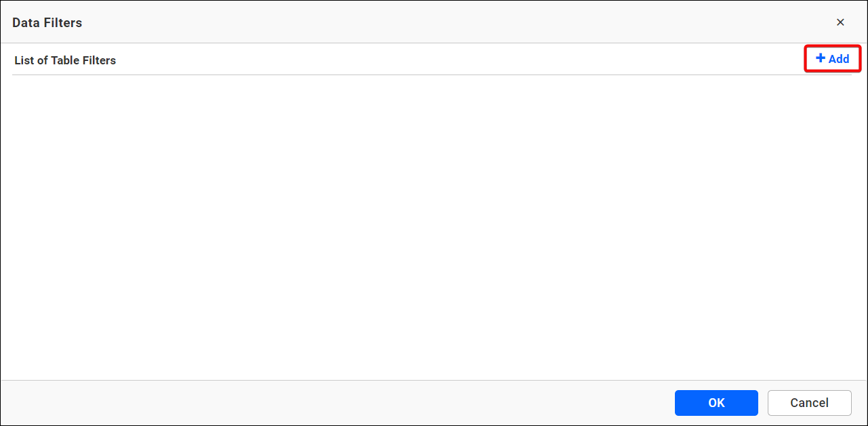Click header row between heading and Add
Image resolution: width=868 pixels, height=426 pixels.
[x=461, y=60]
